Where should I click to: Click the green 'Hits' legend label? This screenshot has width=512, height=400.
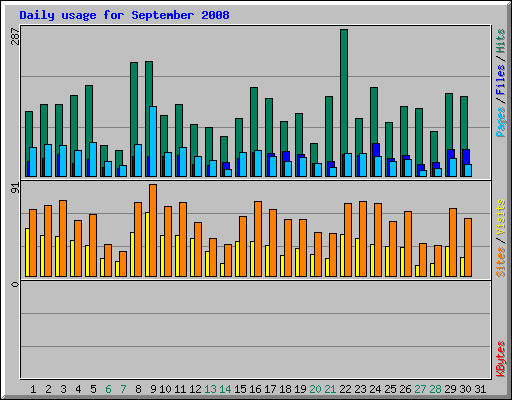(x=501, y=41)
